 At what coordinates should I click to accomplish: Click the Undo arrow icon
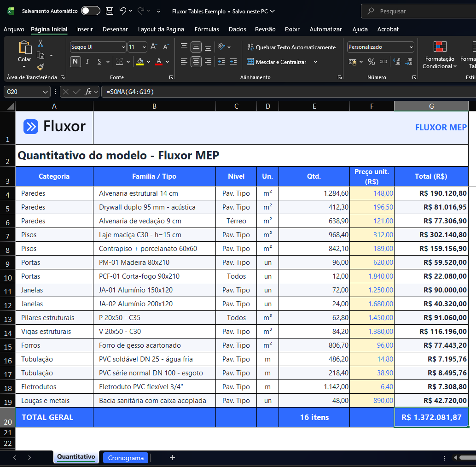[122, 11]
